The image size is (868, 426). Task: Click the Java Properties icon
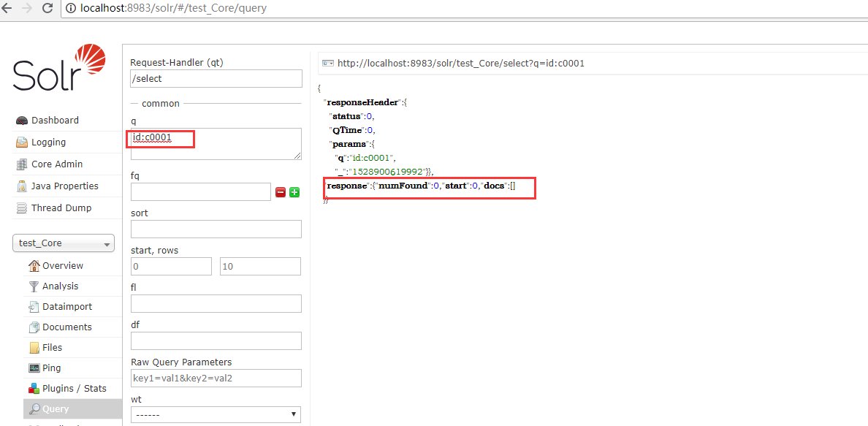pos(22,186)
